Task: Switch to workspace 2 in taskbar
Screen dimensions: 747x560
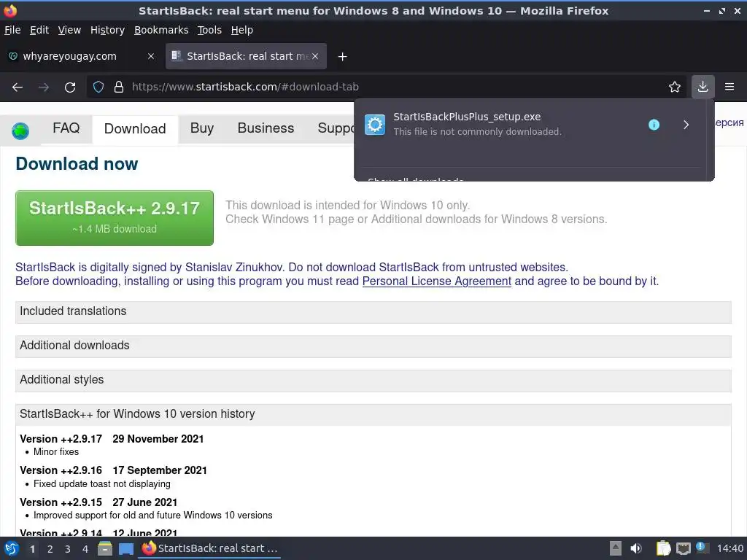Action: (50, 549)
